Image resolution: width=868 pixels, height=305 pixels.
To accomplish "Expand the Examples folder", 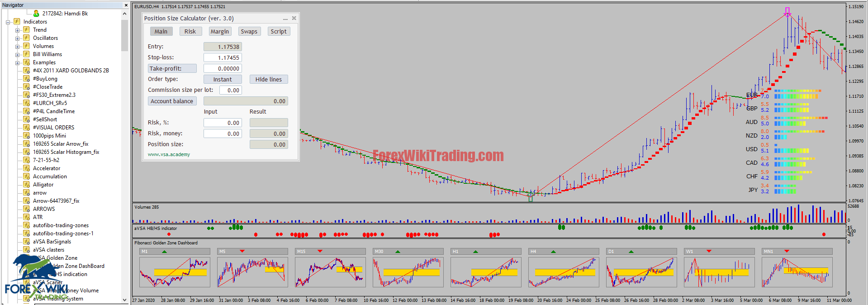I will (x=17, y=62).
